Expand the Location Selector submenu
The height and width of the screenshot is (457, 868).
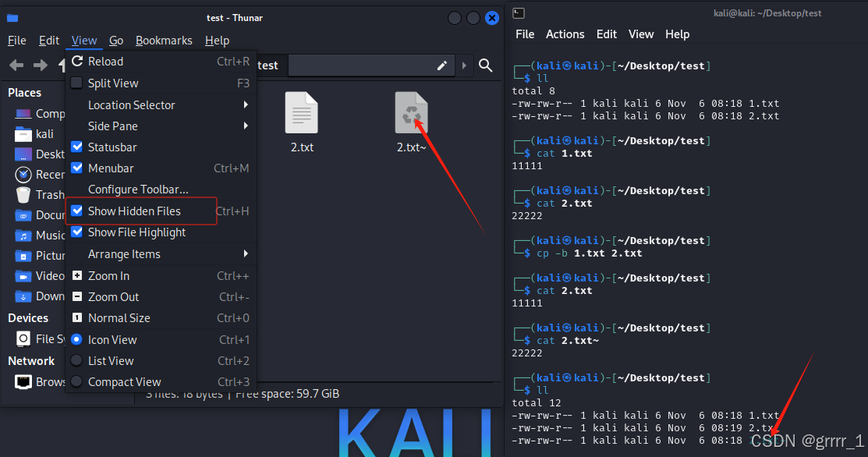161,105
